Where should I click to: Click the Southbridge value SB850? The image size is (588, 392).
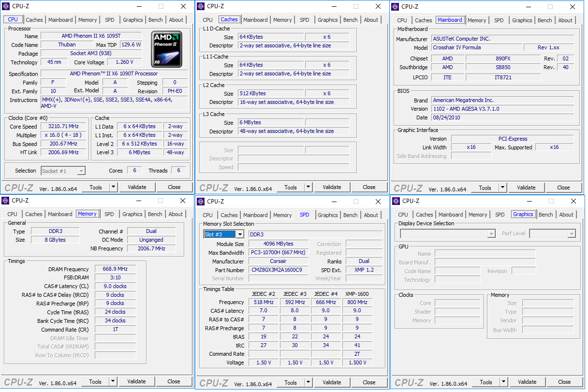(503, 67)
